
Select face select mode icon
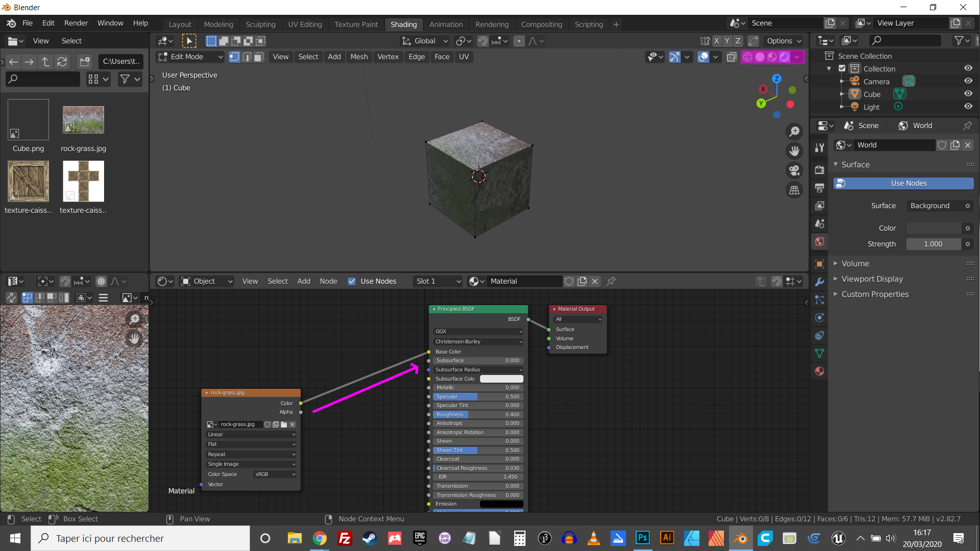[259, 57]
